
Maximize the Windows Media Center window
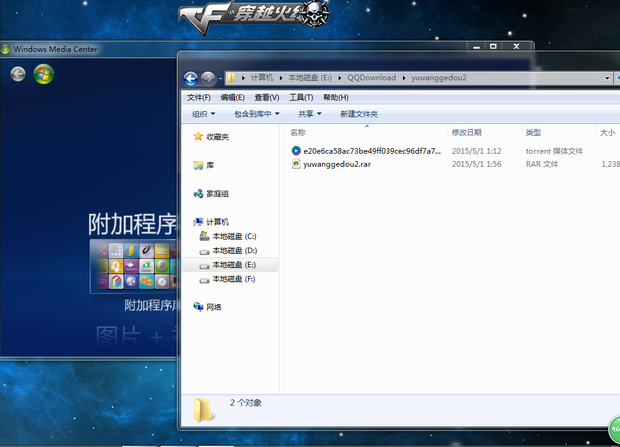coord(493,46)
